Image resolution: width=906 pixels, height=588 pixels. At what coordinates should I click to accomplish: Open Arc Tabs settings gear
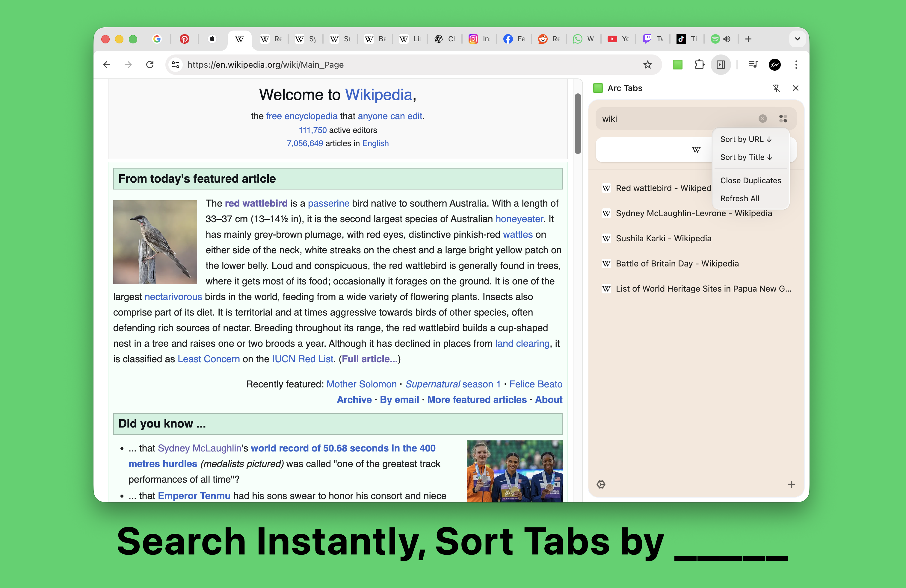click(601, 484)
